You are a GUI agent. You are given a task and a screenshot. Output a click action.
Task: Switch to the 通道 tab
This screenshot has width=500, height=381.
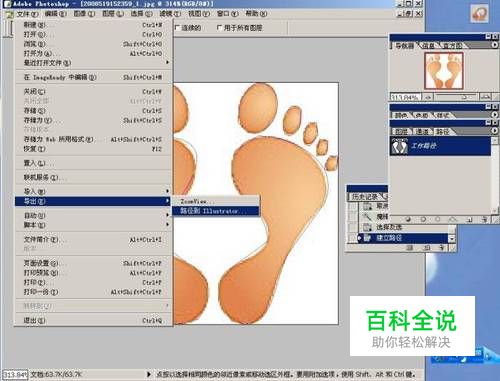coord(422,132)
